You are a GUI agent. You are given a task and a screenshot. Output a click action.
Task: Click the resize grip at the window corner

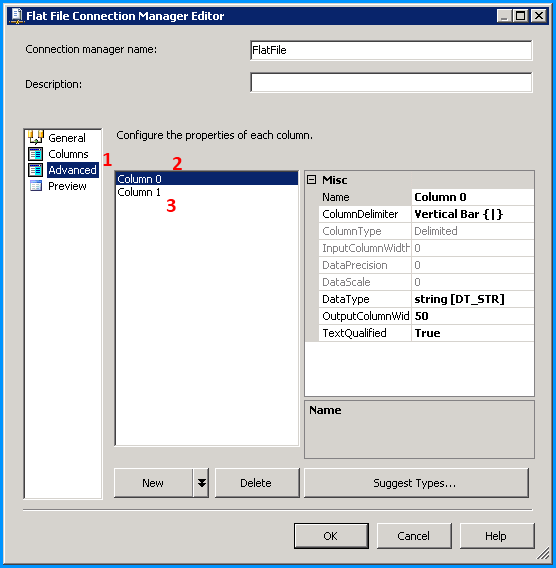click(x=543, y=553)
